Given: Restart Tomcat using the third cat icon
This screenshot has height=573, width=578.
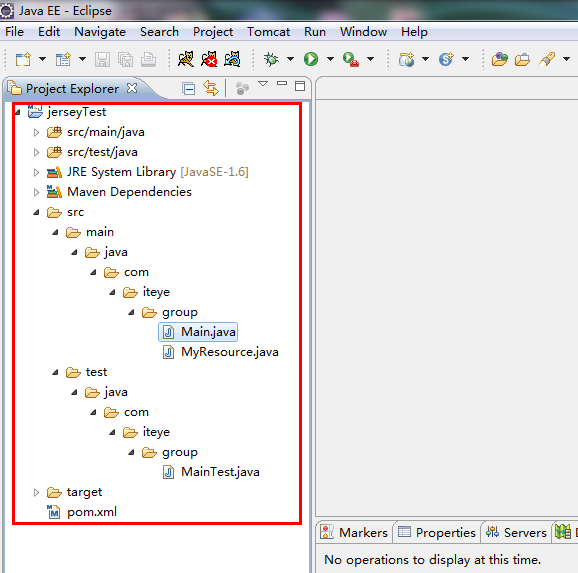Looking at the screenshot, I should [x=232, y=59].
